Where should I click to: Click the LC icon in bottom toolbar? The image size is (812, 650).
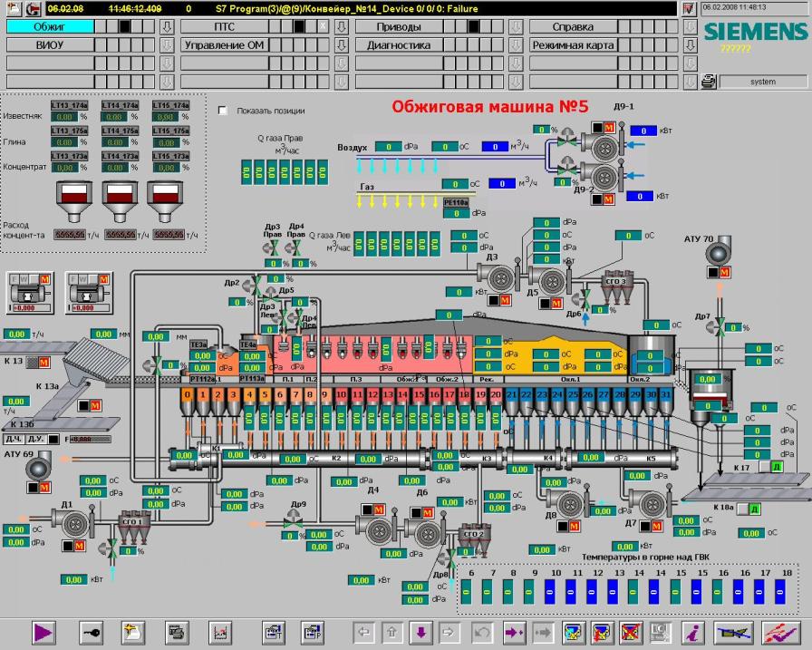[x=661, y=633]
